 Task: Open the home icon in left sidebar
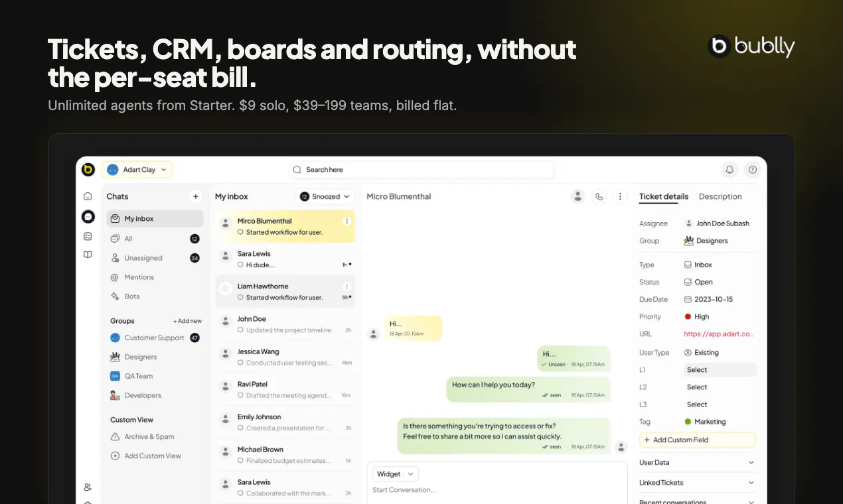(88, 196)
